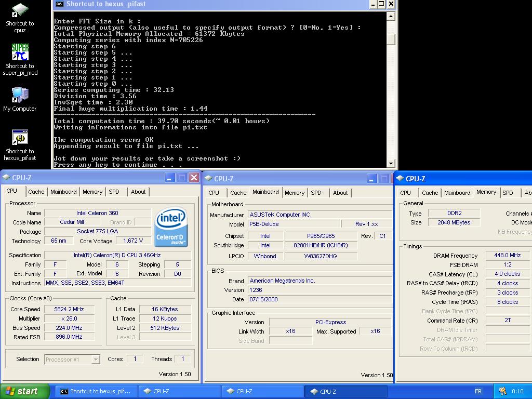The width and height of the screenshot is (532, 399).
Task: Select Cache tab in Mainboard CPU-Z window
Action: 238,193
